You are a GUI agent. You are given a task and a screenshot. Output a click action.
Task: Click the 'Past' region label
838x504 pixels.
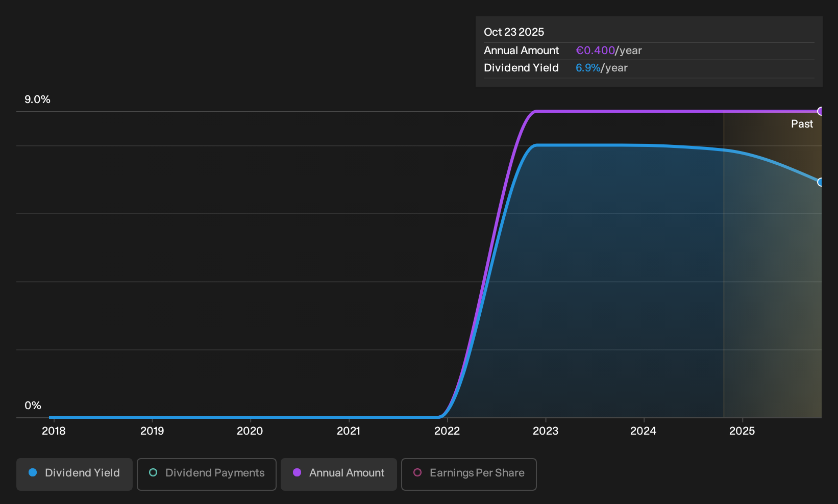pos(802,124)
